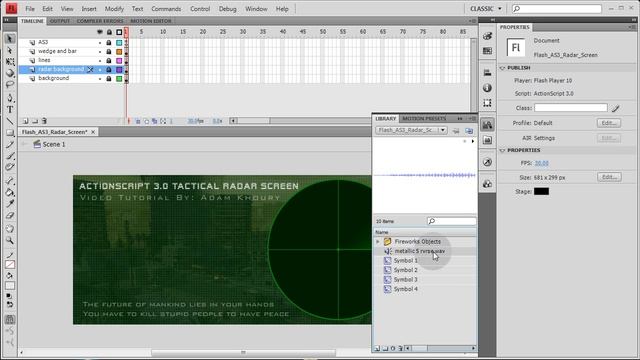The height and width of the screenshot is (360, 640).
Task: Open the Control menu
Action: 200,9
